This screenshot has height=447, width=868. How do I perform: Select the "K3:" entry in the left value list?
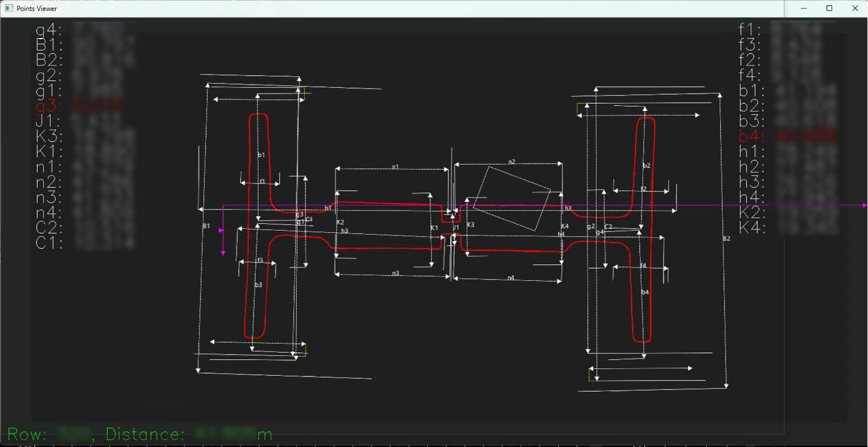point(49,136)
